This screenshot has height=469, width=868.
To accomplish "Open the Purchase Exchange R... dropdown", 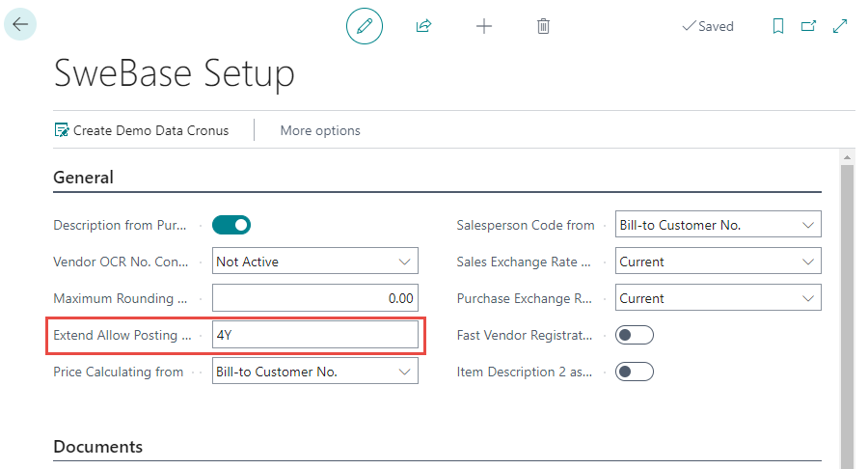I will (x=718, y=298).
